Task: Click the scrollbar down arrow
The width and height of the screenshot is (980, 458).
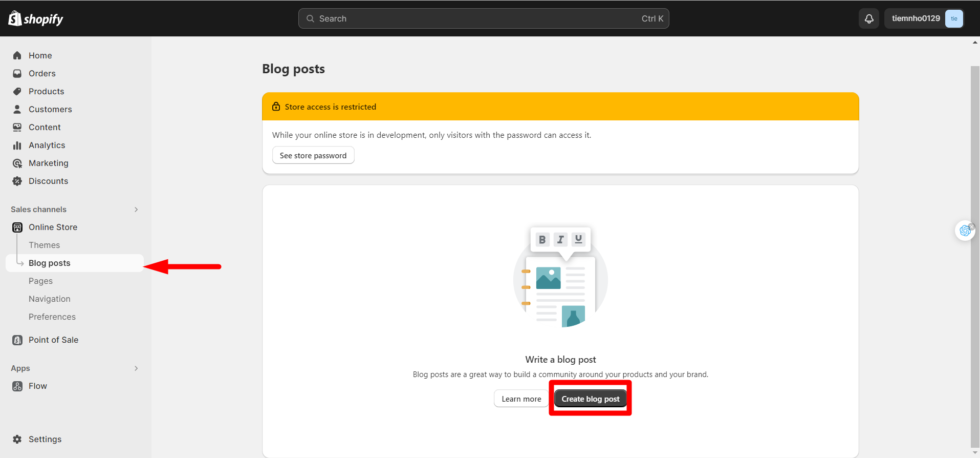Action: pos(975,453)
